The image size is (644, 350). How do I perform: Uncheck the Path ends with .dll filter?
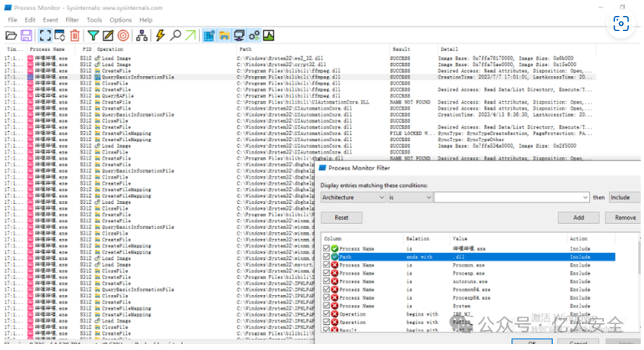coord(327,257)
